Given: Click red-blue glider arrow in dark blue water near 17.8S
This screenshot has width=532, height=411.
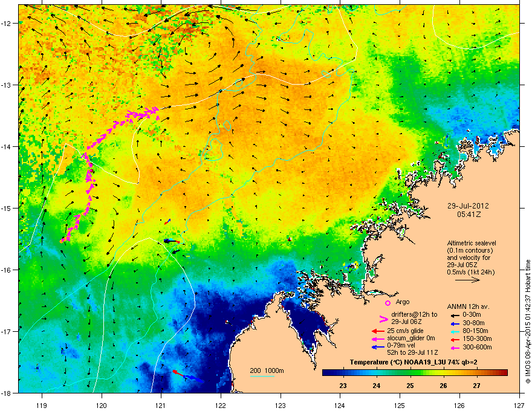Looking at the screenshot, I should (188, 377).
